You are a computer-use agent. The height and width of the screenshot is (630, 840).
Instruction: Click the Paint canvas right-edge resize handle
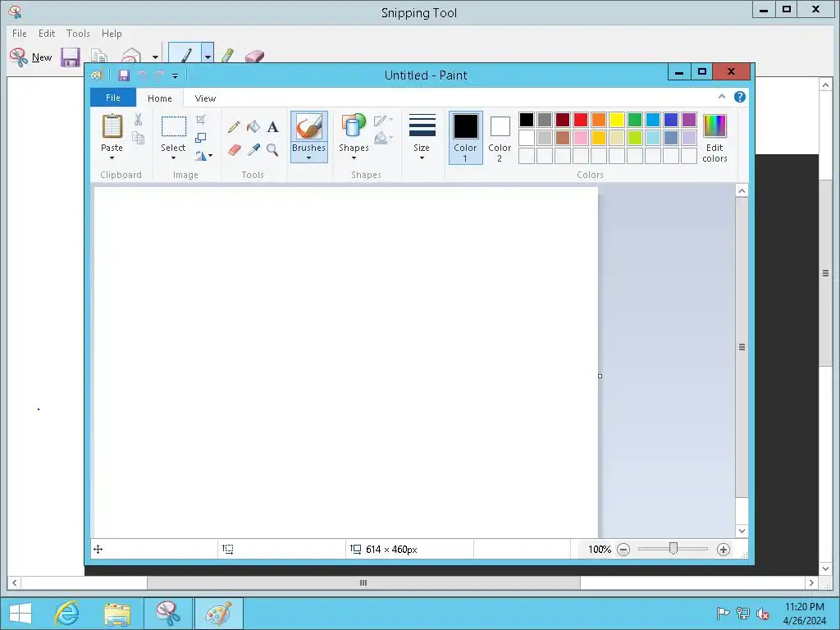[600, 376]
